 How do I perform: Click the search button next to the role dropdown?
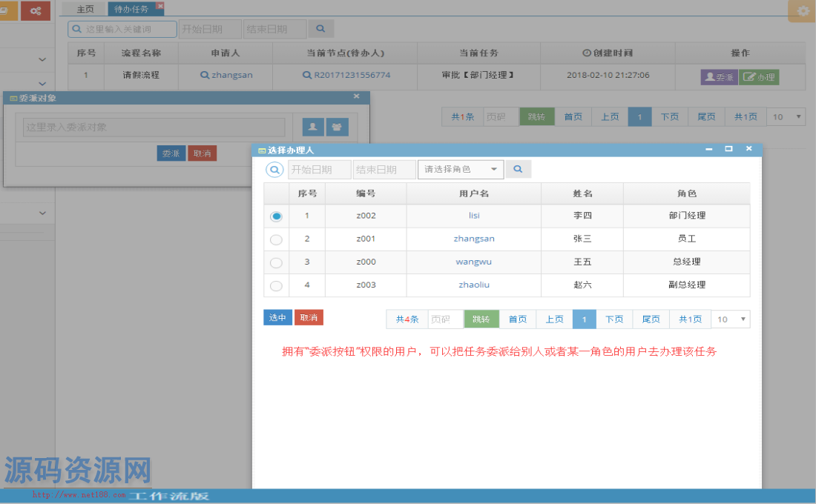[518, 169]
